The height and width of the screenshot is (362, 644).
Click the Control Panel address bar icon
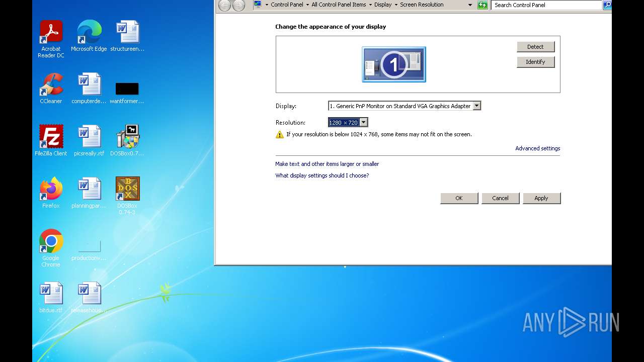tap(258, 5)
